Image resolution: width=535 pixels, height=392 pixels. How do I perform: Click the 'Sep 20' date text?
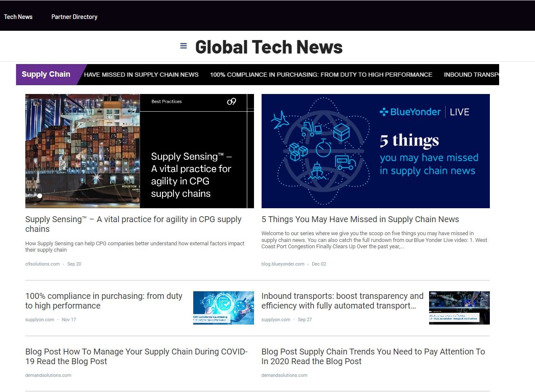(x=74, y=264)
